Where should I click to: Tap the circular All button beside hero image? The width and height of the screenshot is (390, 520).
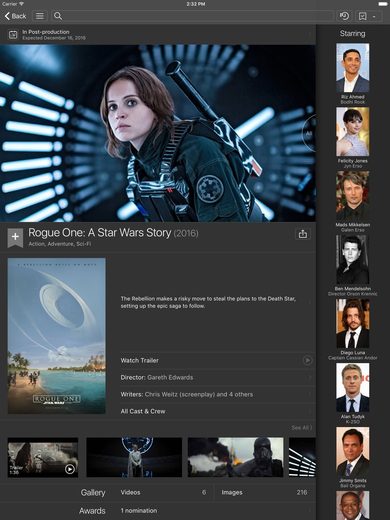309,133
